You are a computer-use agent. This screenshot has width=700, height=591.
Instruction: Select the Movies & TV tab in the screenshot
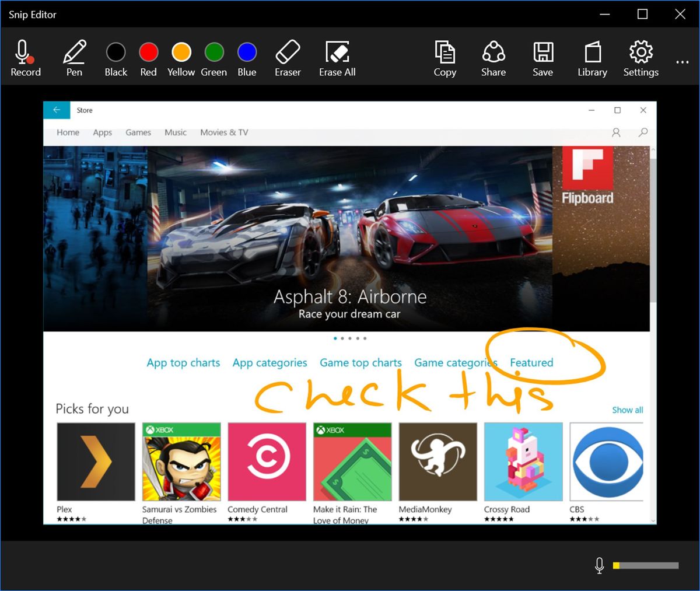[x=223, y=132]
